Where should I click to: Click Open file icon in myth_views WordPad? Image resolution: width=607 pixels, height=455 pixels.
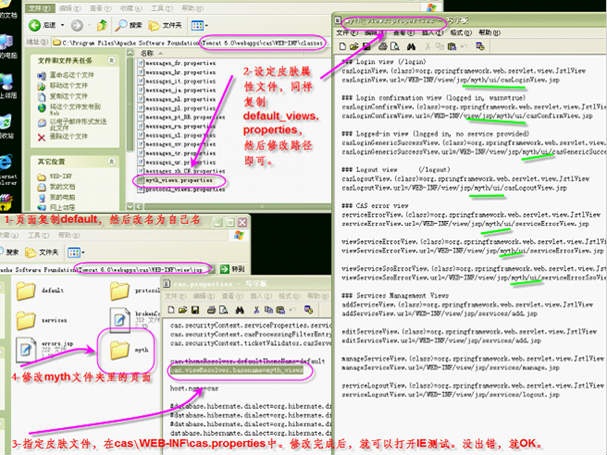coord(354,46)
